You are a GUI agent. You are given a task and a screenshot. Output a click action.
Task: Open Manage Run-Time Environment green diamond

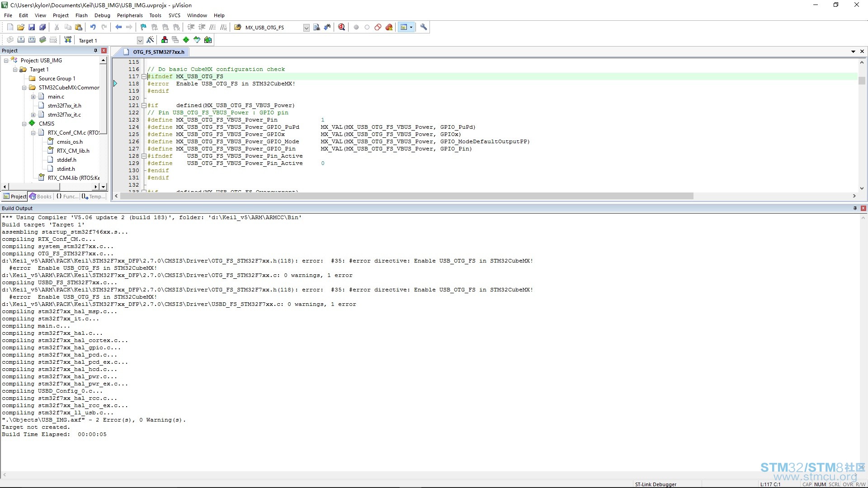coord(186,40)
